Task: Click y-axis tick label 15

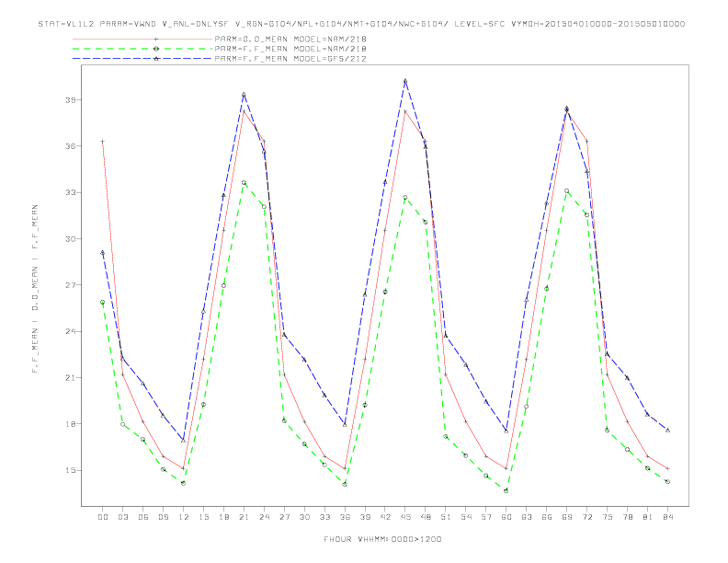Action: [x=71, y=471]
